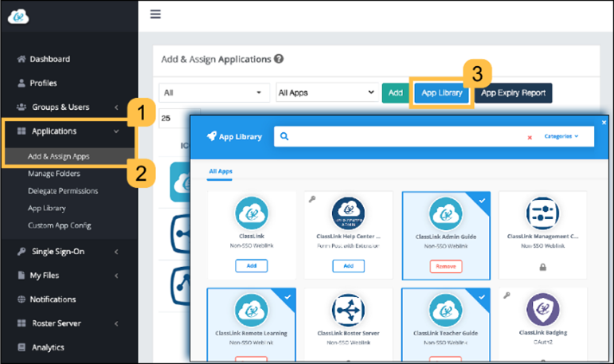Open Add & Assign Apps submenu item
Screen dimensions: 614x364
[59, 156]
